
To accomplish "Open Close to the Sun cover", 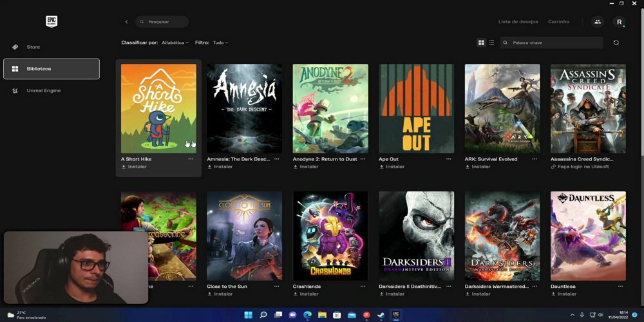I will pyautogui.click(x=244, y=236).
